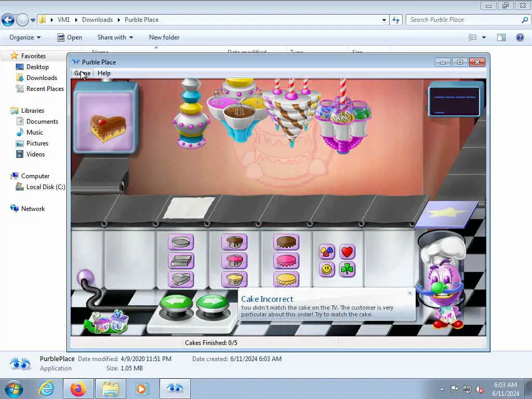Image resolution: width=532 pixels, height=399 pixels.
Task: Choose the chocolate batter button
Action: click(234, 242)
